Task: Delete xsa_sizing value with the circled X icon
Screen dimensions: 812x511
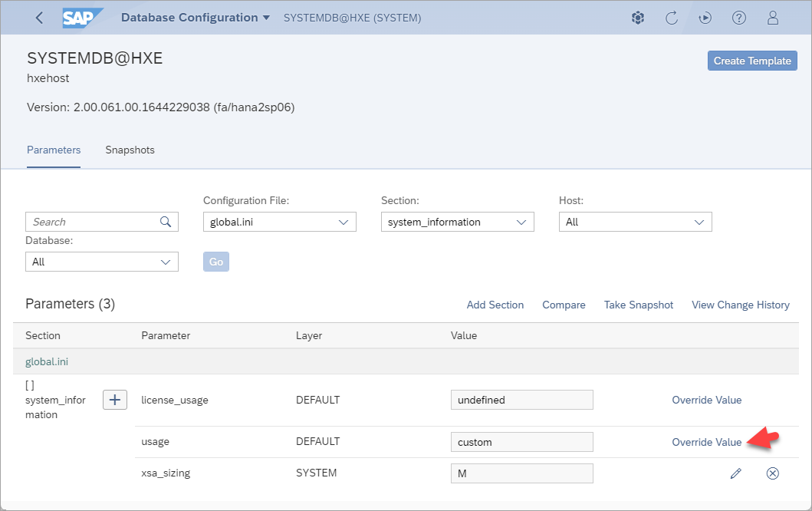Action: tap(773, 473)
